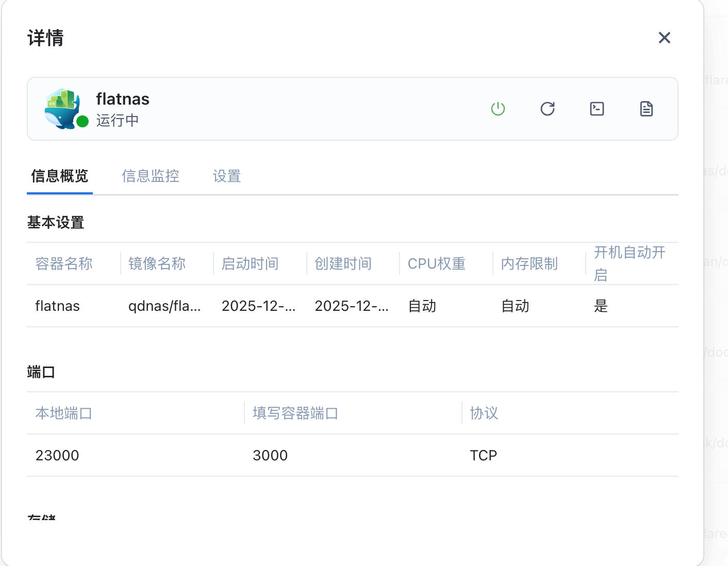The height and width of the screenshot is (566, 728).
Task: Close the 详情 dialog
Action: pos(664,38)
